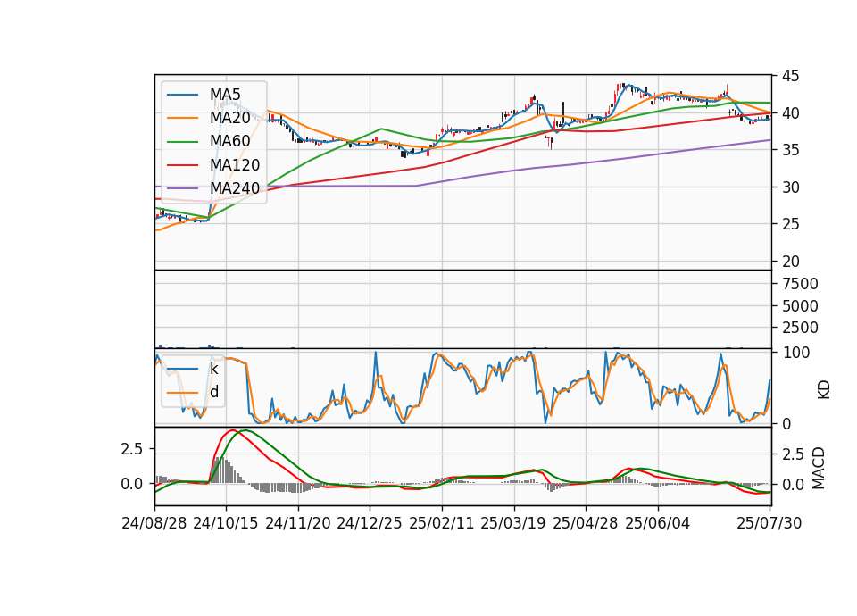Click the 100 label on KD axis
Viewport: 857px width, 616px height.
(795, 353)
